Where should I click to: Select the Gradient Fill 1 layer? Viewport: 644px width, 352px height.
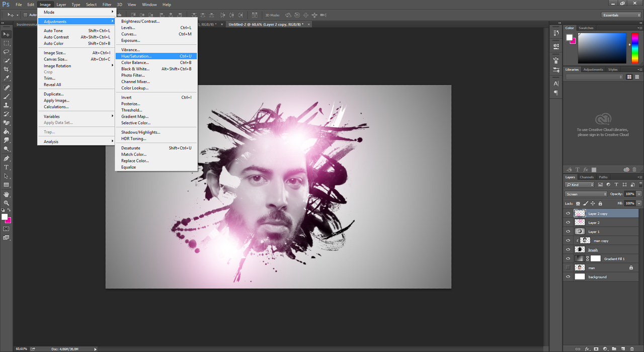[614, 259]
